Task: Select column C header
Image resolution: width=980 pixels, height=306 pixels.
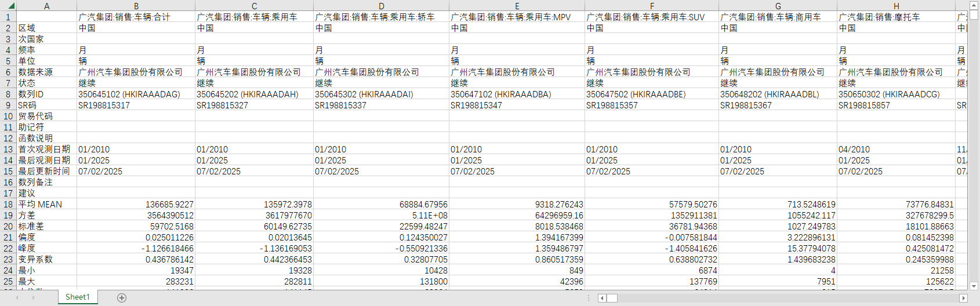Action: tap(254, 6)
